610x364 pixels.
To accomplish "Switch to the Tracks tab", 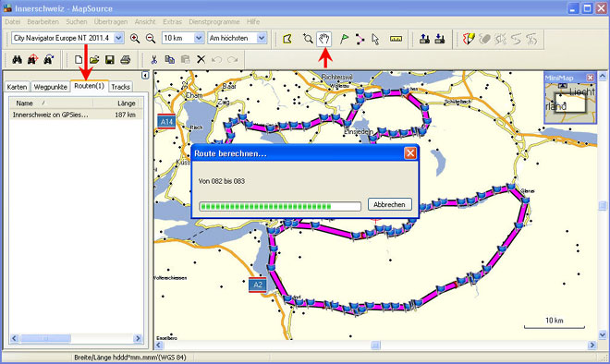I will tap(120, 87).
